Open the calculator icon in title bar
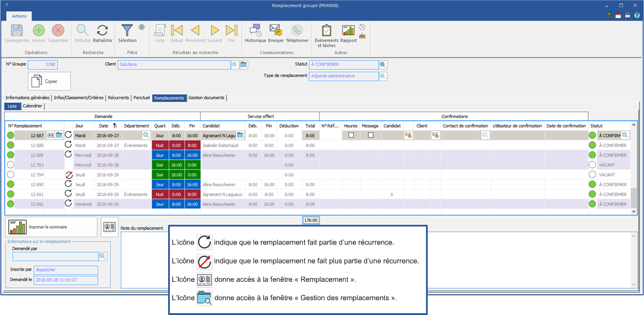Screen dimensions: 644x315 (x=610, y=15)
